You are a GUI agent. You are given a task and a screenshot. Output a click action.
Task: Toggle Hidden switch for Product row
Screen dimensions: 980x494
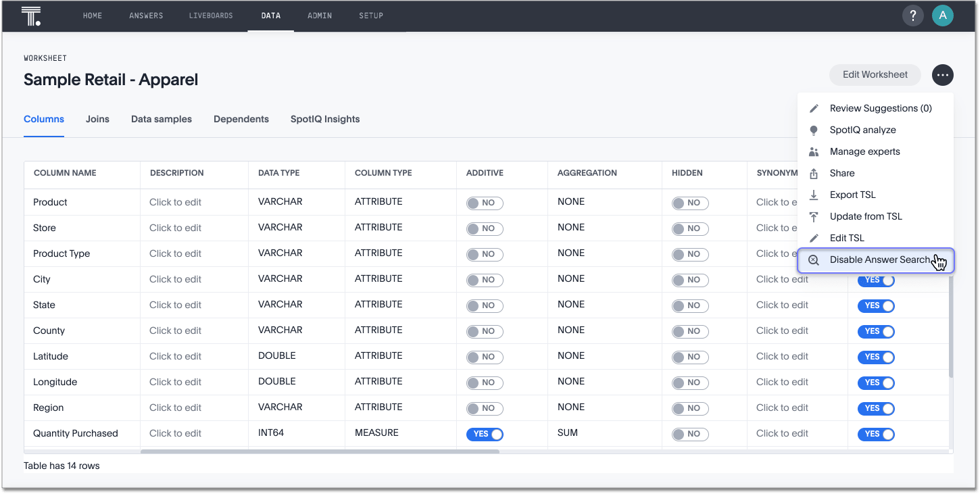pos(689,203)
